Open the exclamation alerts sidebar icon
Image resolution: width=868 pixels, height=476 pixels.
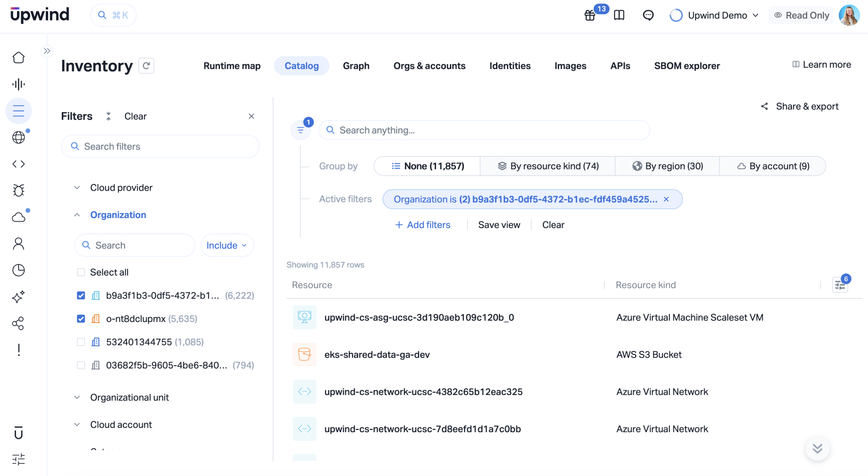click(19, 350)
